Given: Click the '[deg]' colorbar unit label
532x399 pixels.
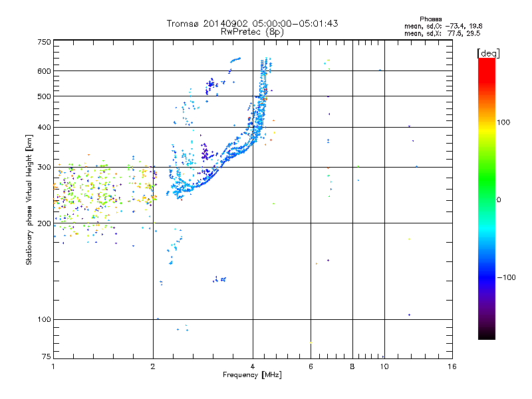Looking at the screenshot, I should 488,53.
